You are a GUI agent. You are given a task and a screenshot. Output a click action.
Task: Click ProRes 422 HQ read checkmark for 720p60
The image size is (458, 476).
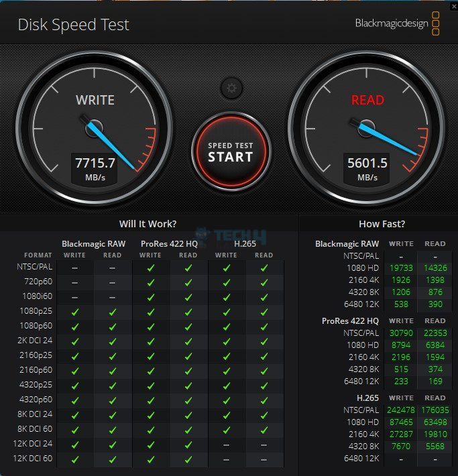tap(188, 282)
